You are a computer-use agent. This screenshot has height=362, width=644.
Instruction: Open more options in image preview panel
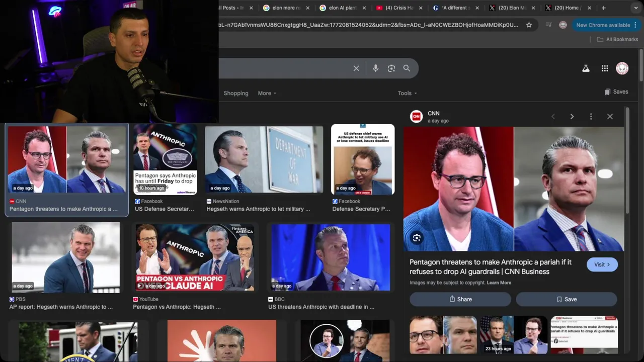coord(591,117)
